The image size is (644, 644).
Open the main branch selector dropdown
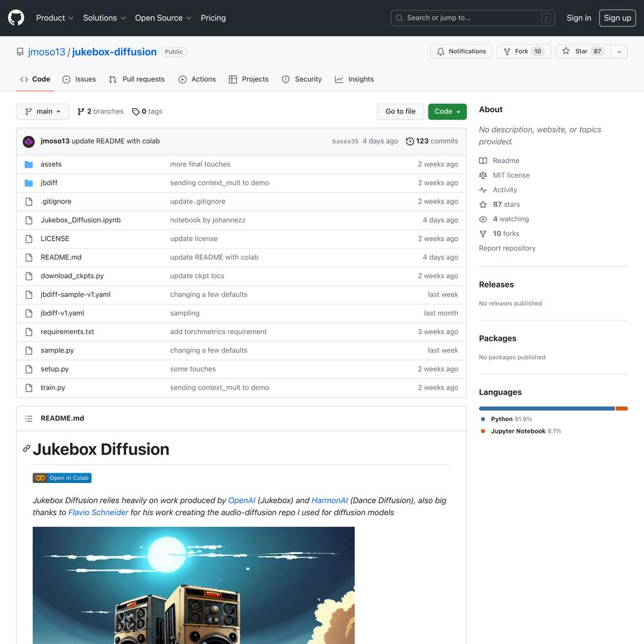coord(43,111)
